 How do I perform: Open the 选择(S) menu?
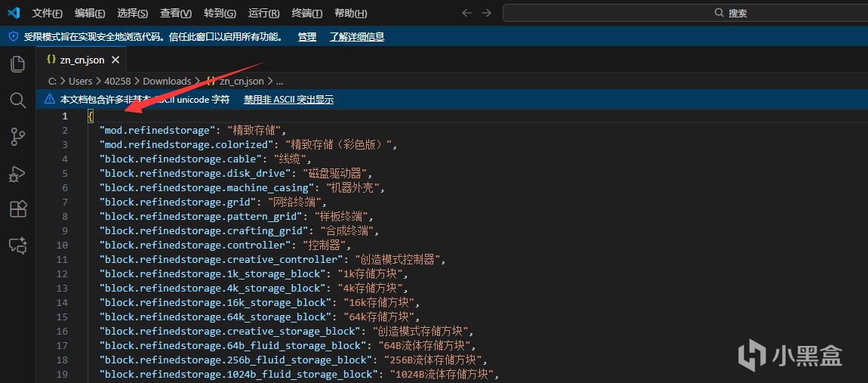click(x=132, y=14)
